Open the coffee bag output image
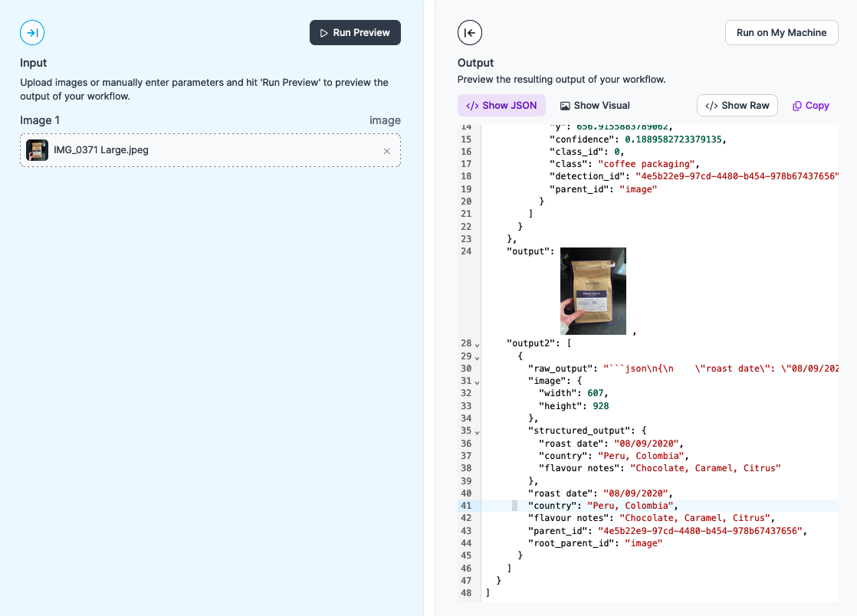Viewport: 857px width, 616px height. tap(593, 291)
